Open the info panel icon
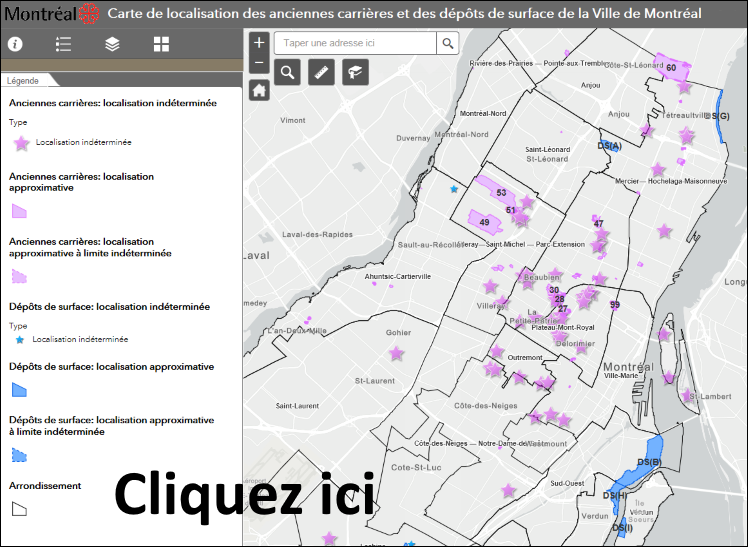The image size is (748, 547). point(15,44)
